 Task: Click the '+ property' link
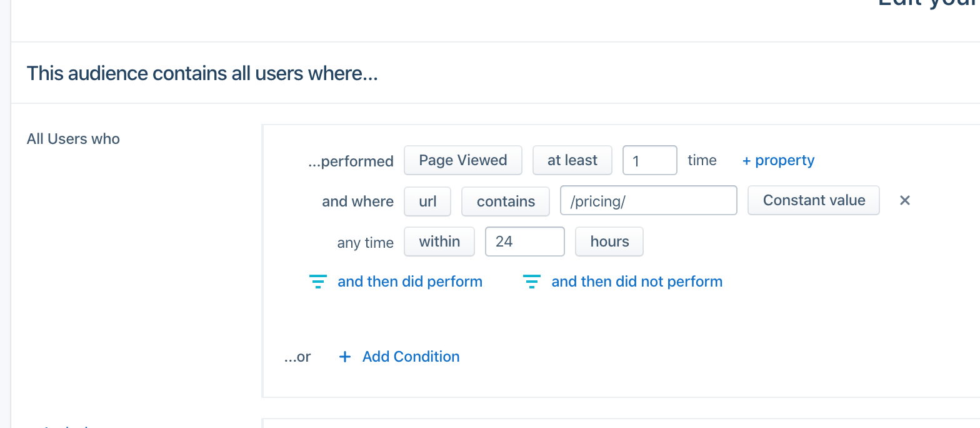tap(778, 160)
